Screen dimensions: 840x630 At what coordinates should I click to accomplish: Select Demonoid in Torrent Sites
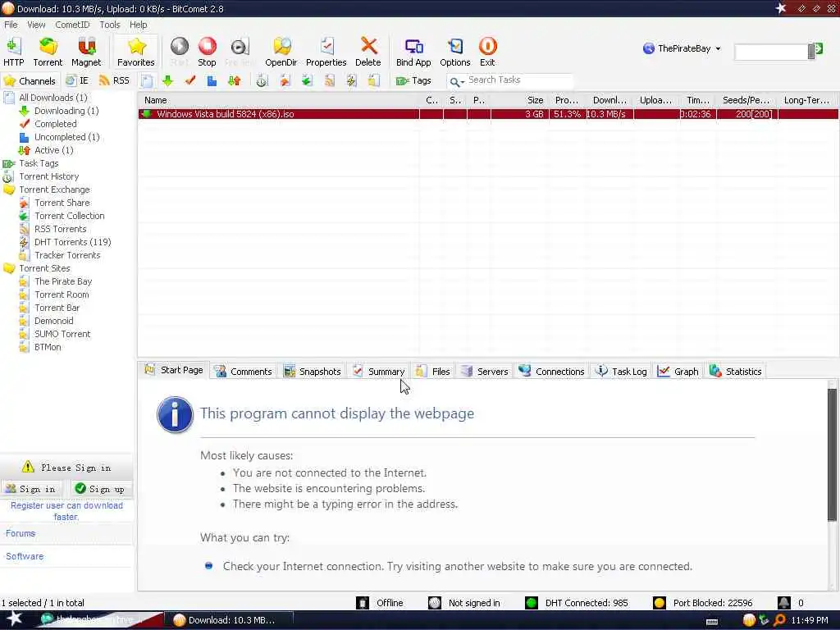coord(53,321)
